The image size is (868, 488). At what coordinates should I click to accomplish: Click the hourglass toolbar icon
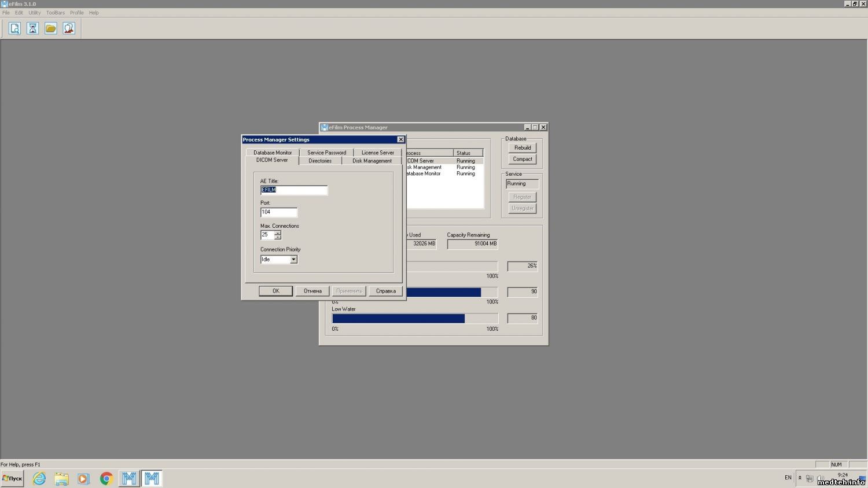(33, 28)
